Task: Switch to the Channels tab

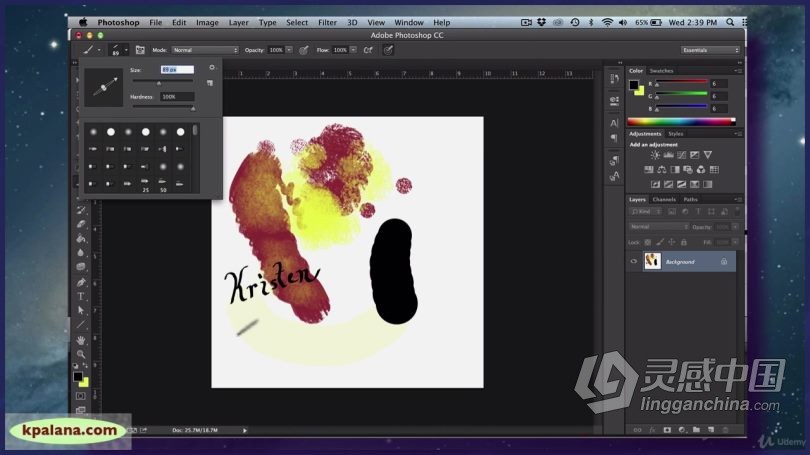Action: pyautogui.click(x=664, y=199)
